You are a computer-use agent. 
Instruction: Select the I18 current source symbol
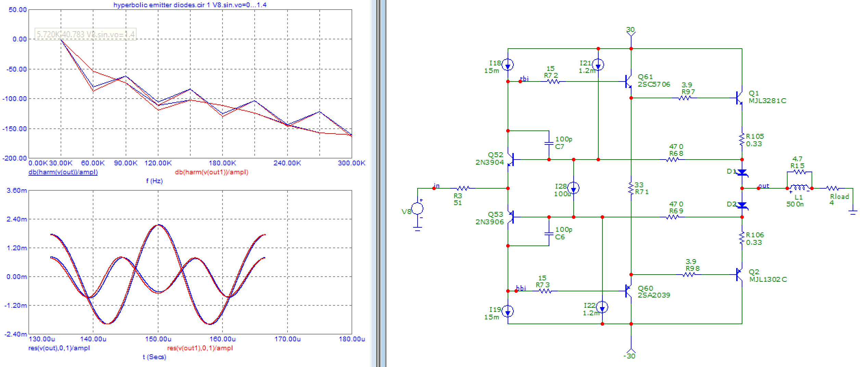[508, 65]
